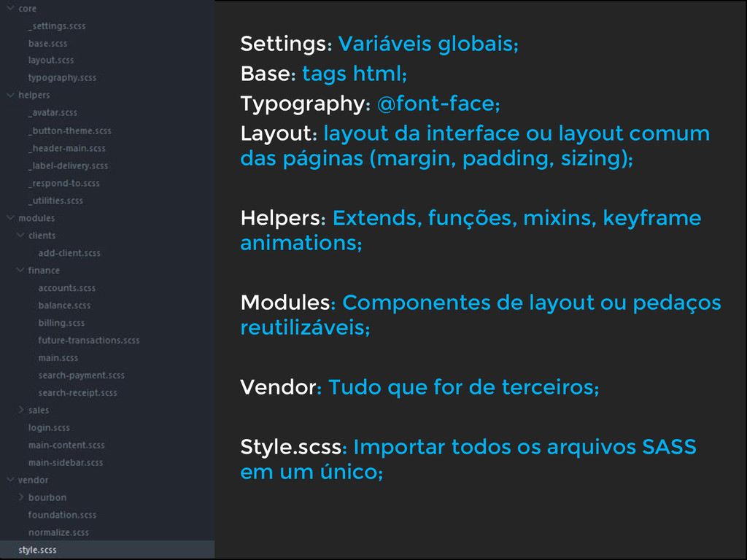The width and height of the screenshot is (747, 560).
Task: Collapse the finance folder chevron
Action: (20, 270)
